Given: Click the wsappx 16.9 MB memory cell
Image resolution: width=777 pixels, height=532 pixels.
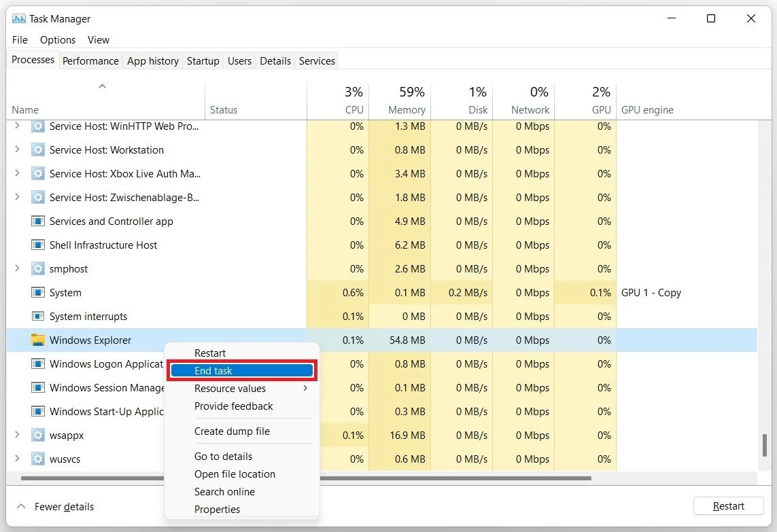Looking at the screenshot, I should point(400,436).
